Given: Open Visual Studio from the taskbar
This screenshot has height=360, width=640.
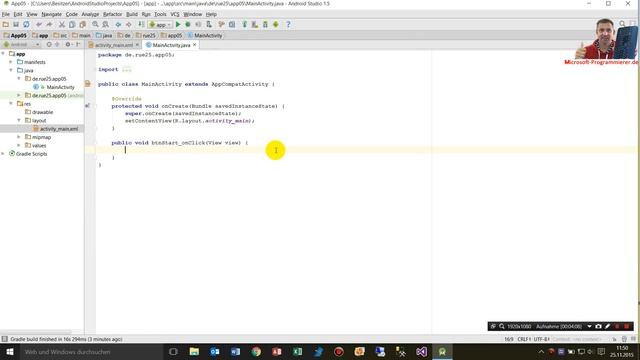Looking at the screenshot, I should (x=422, y=351).
